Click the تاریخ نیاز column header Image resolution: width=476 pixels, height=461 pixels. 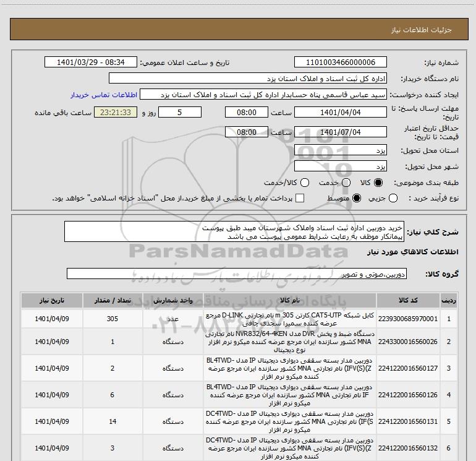pos(52,300)
